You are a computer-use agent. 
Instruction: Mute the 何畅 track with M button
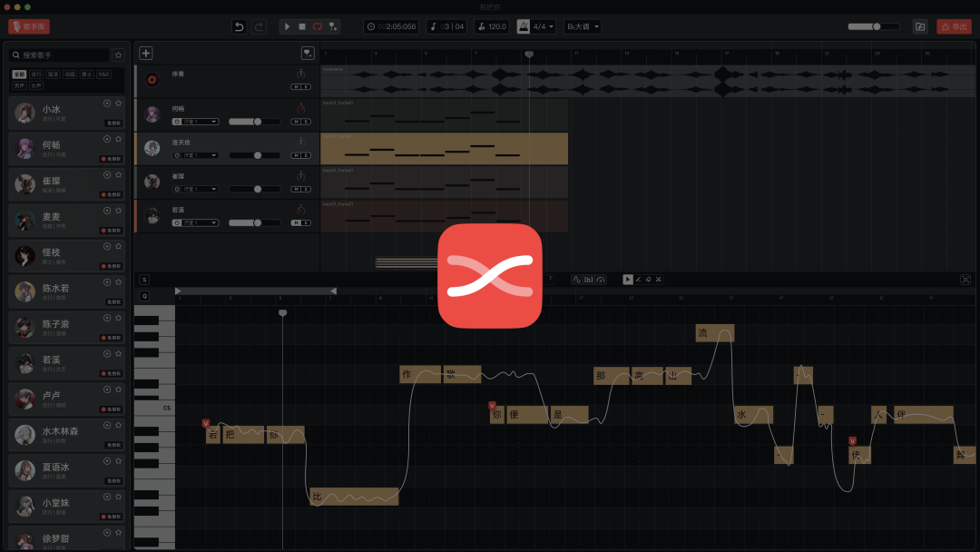point(296,121)
